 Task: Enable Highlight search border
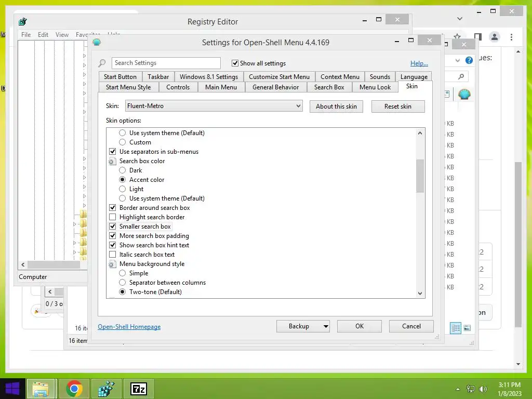(113, 217)
